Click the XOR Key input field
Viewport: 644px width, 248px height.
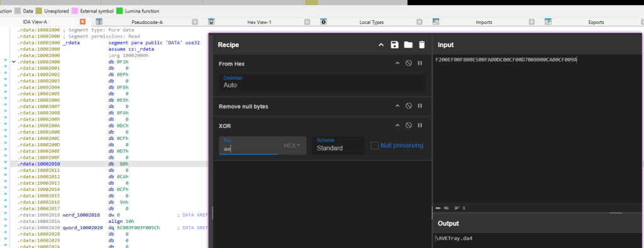248,146
